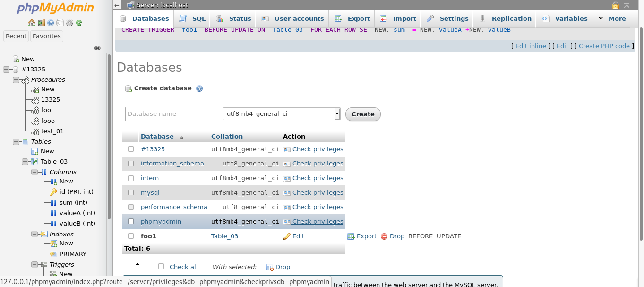
Task: Open MySQL documentation pages icon
Action: point(60,23)
